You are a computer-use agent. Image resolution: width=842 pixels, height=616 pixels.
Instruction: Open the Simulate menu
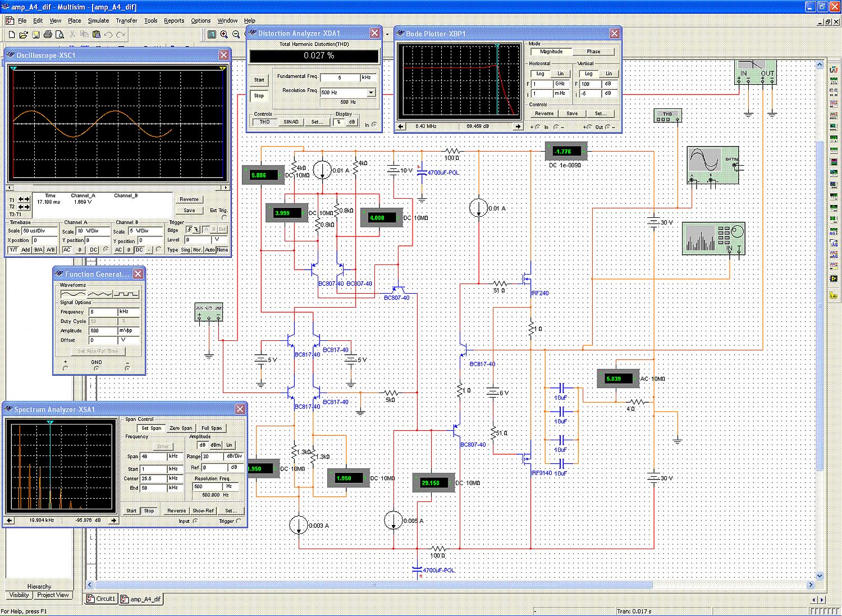tap(98, 20)
